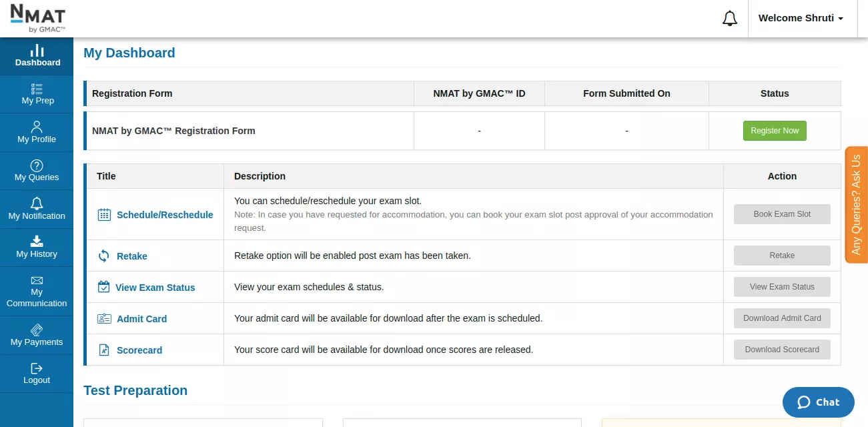Click the 'Retake option will be enabled' description

point(352,256)
